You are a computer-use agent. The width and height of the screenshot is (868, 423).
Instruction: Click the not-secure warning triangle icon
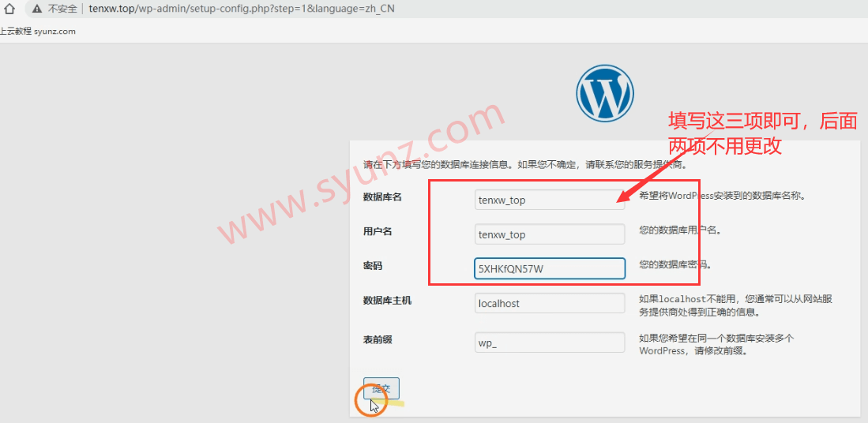tap(37, 9)
